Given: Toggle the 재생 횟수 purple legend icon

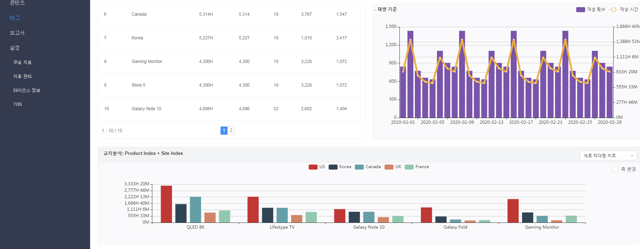Looking at the screenshot, I should (580, 10).
